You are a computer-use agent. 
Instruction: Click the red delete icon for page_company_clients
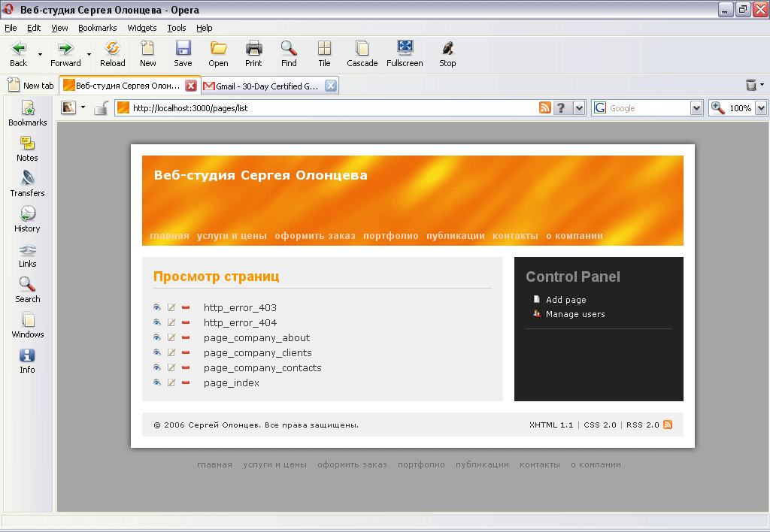click(186, 352)
